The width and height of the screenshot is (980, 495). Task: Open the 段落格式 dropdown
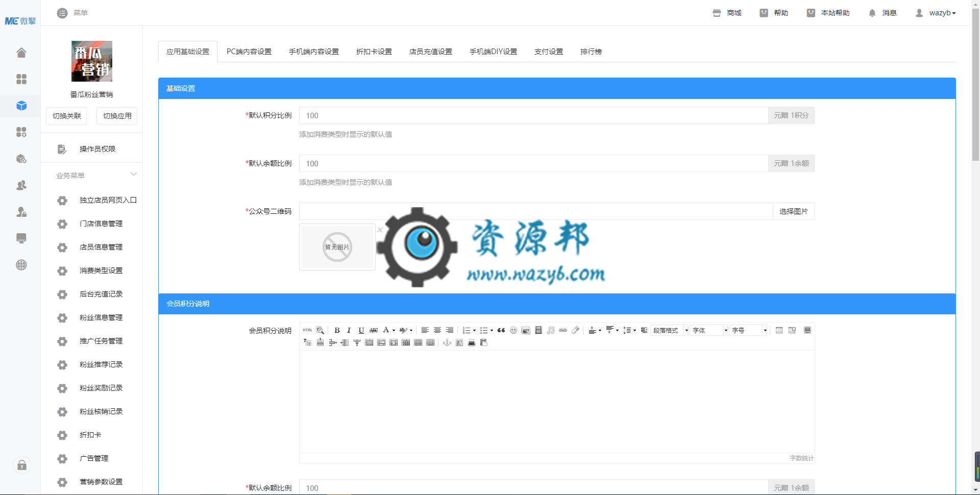point(670,330)
